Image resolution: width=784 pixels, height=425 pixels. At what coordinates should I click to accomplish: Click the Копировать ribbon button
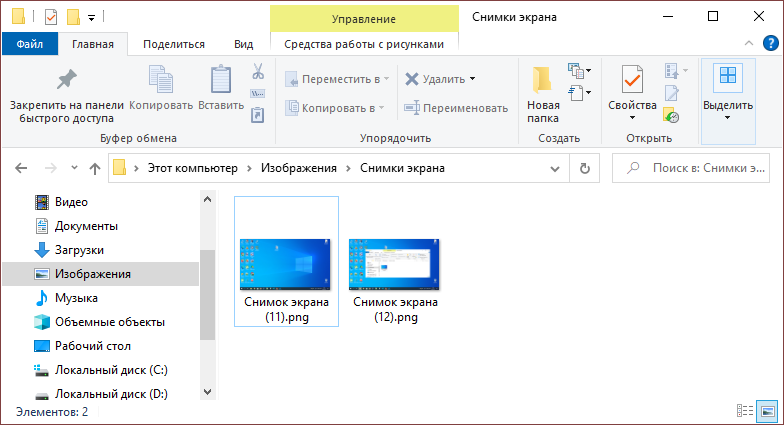coord(161,88)
